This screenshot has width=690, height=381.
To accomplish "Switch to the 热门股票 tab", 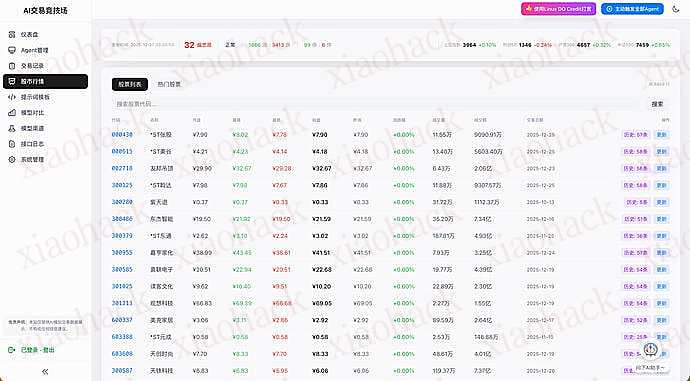I will 169,84.
